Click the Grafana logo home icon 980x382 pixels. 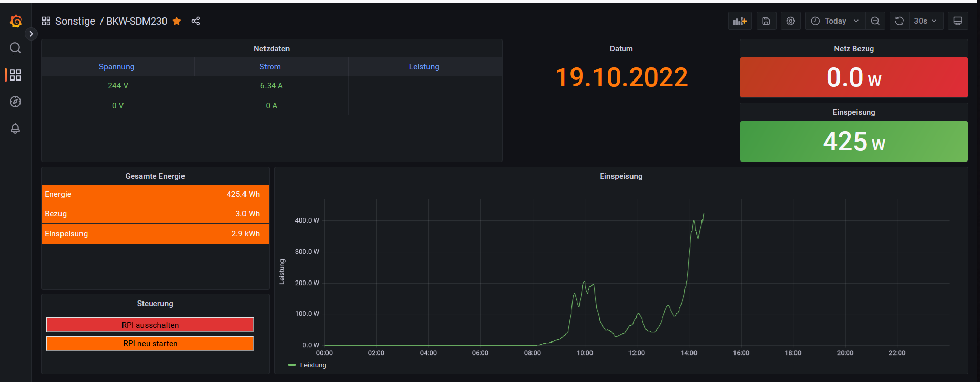(x=15, y=21)
